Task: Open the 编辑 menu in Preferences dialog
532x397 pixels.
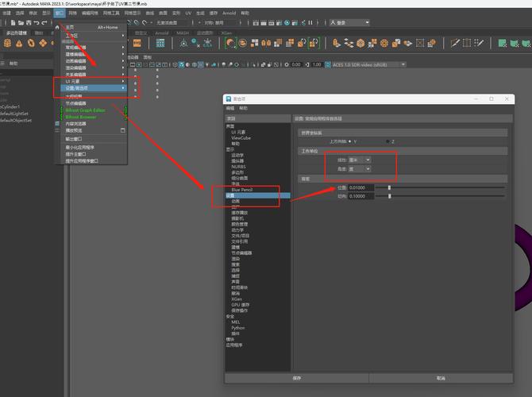Action: click(x=230, y=107)
